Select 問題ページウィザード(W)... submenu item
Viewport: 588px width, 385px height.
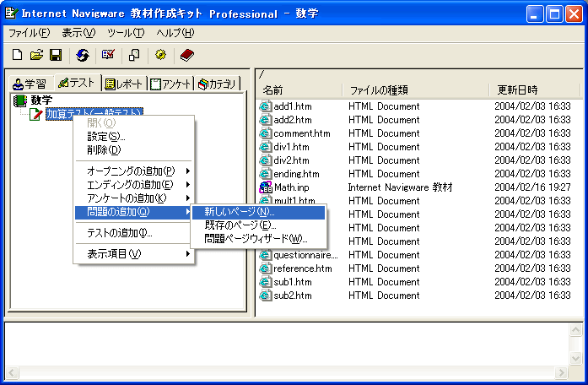258,239
